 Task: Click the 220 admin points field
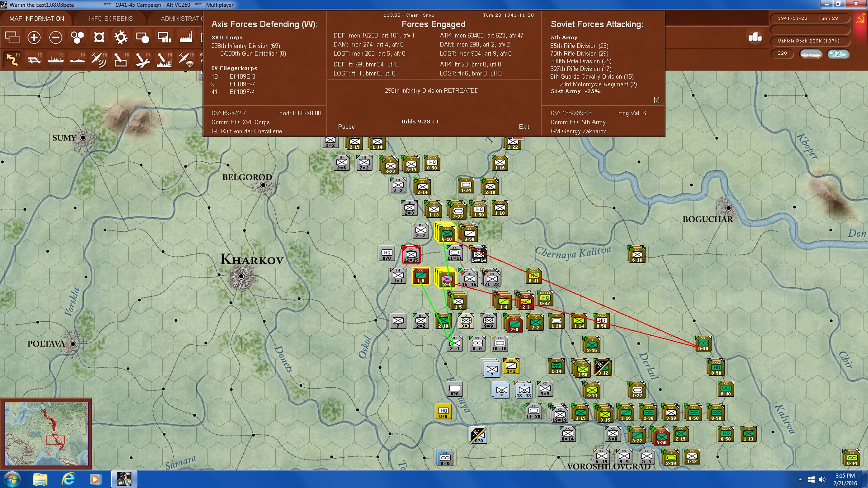tap(782, 54)
